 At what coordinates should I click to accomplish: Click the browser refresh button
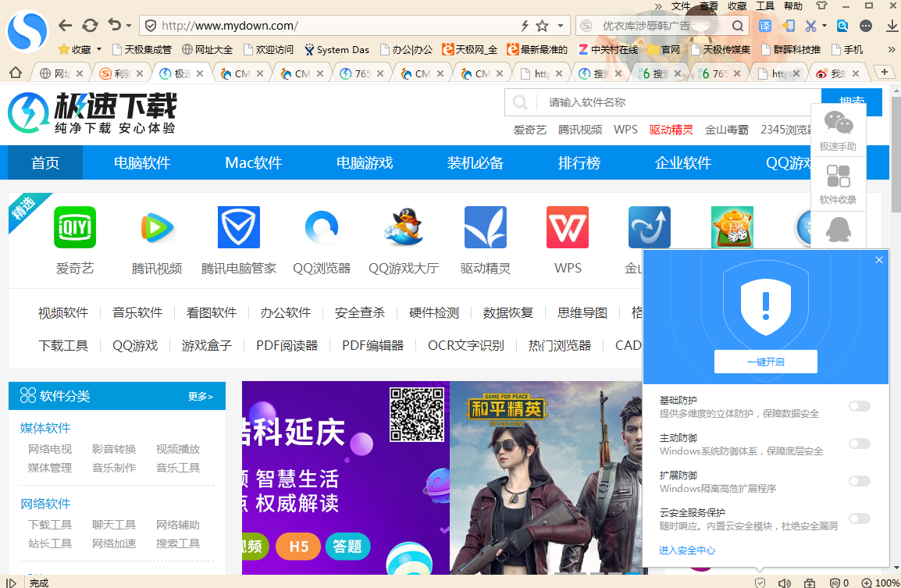click(91, 25)
